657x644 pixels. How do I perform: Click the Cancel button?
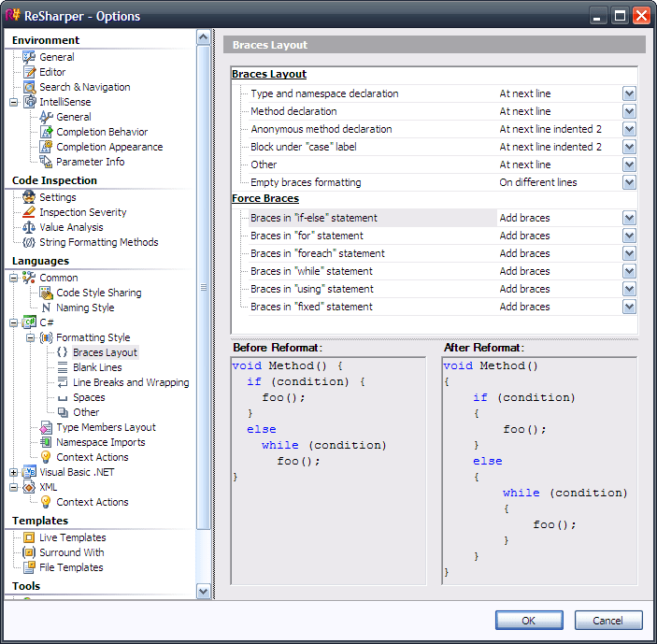(608, 620)
